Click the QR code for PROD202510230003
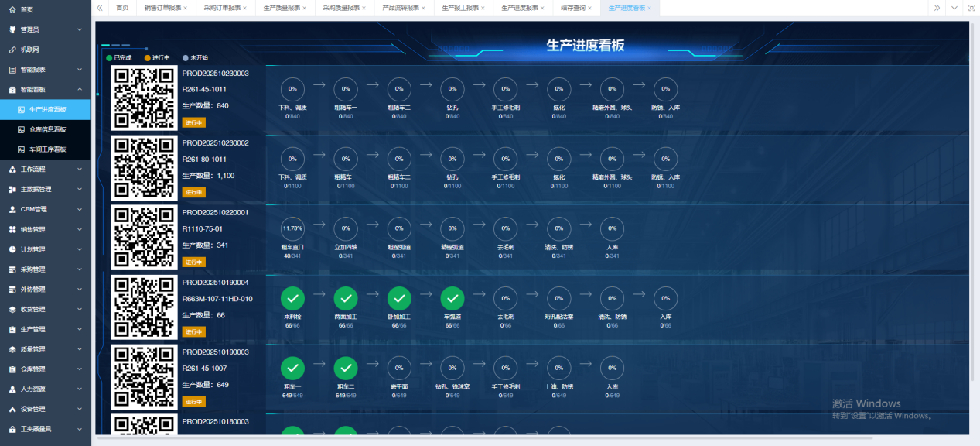980x446 pixels. (x=145, y=98)
